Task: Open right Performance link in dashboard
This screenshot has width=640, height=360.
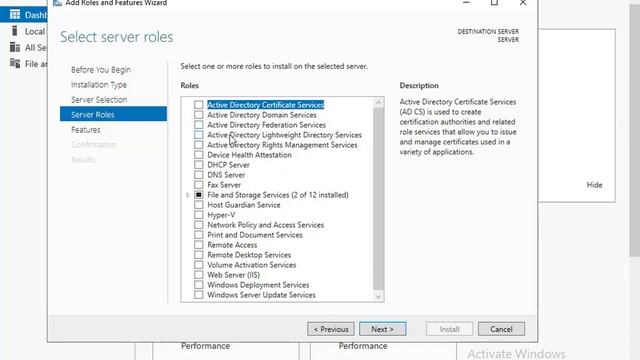Action: tap(363, 346)
